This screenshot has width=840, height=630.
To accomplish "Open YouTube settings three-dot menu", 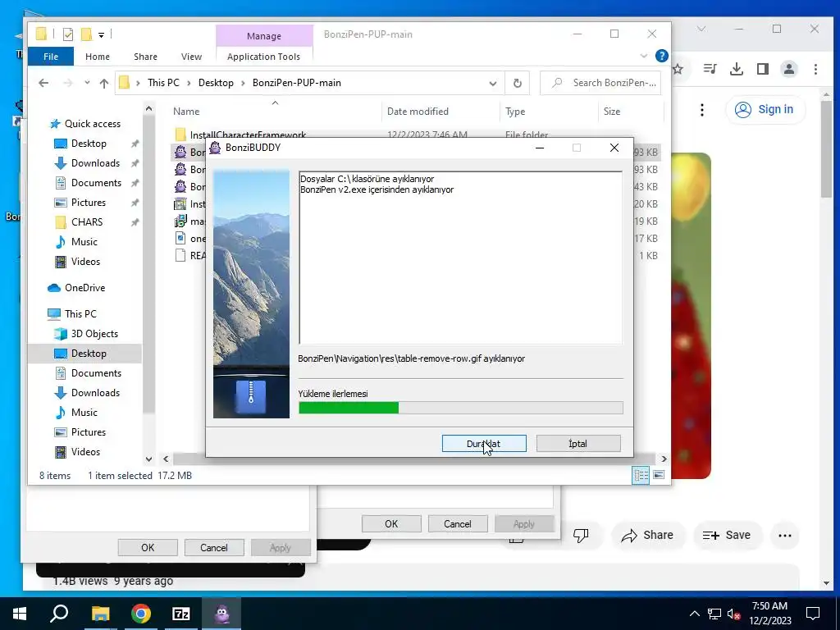I will pyautogui.click(x=702, y=110).
